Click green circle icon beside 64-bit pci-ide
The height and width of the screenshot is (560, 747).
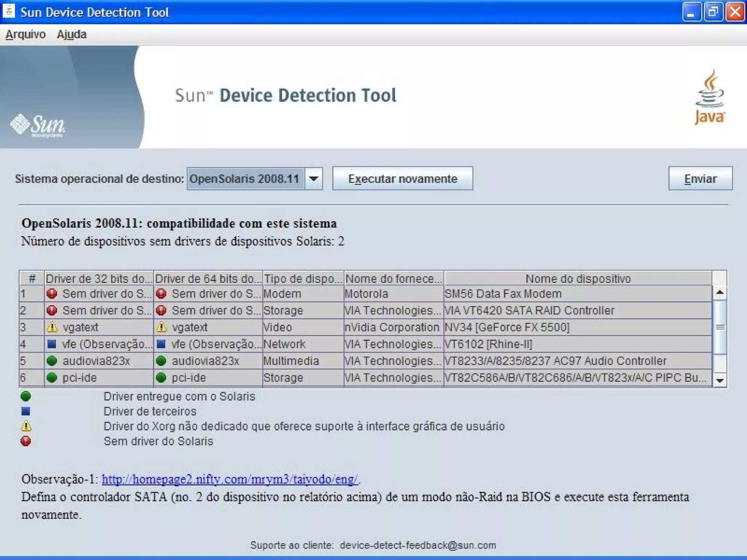click(x=161, y=377)
